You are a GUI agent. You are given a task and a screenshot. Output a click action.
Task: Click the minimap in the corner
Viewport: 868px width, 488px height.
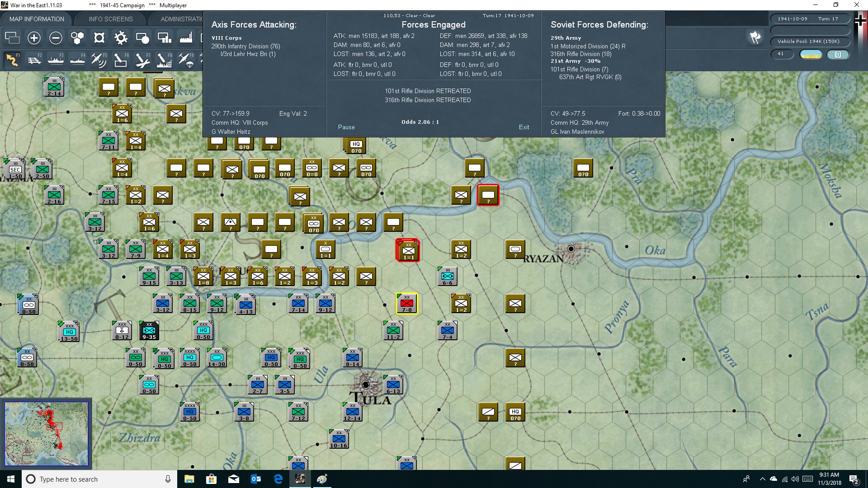[46, 434]
